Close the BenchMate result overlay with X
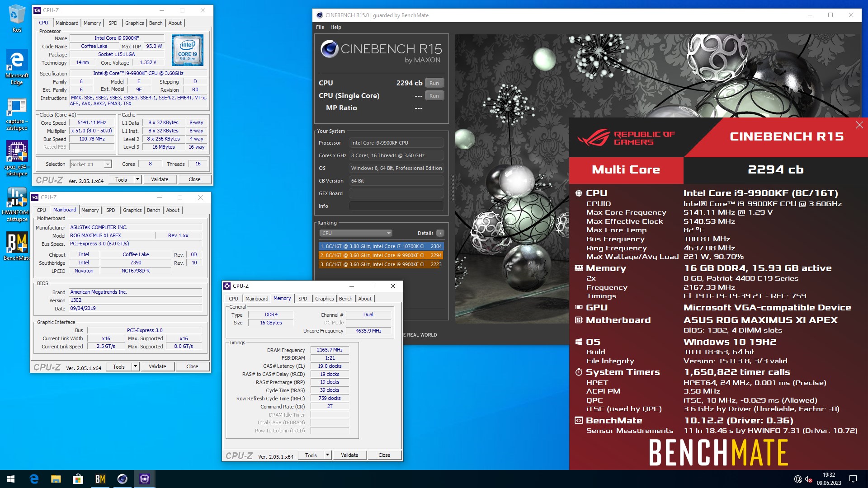 (859, 125)
